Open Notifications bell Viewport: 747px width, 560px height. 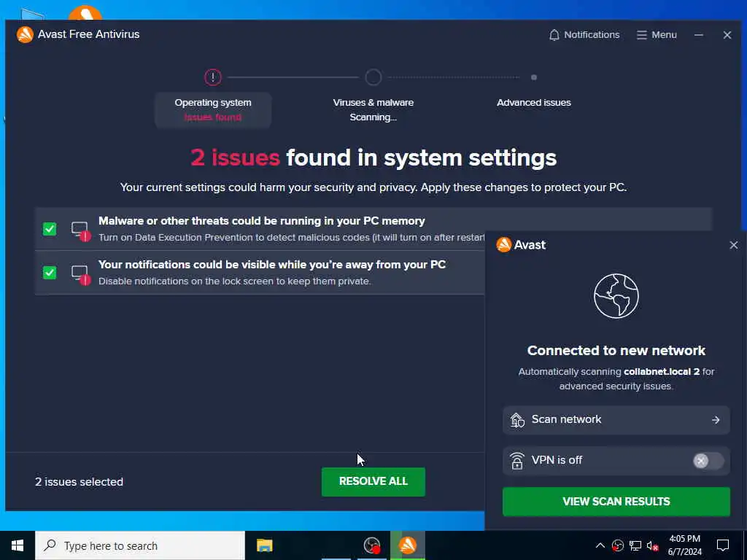point(584,35)
